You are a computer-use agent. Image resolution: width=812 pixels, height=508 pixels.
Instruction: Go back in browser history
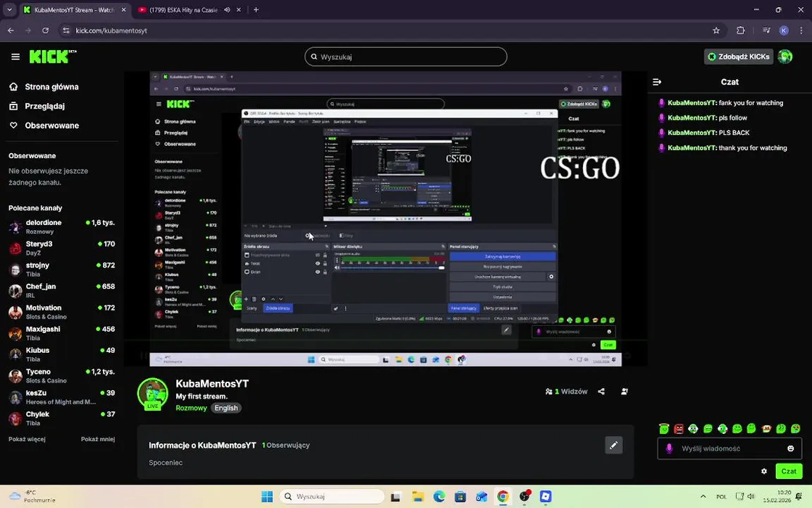[x=11, y=30]
